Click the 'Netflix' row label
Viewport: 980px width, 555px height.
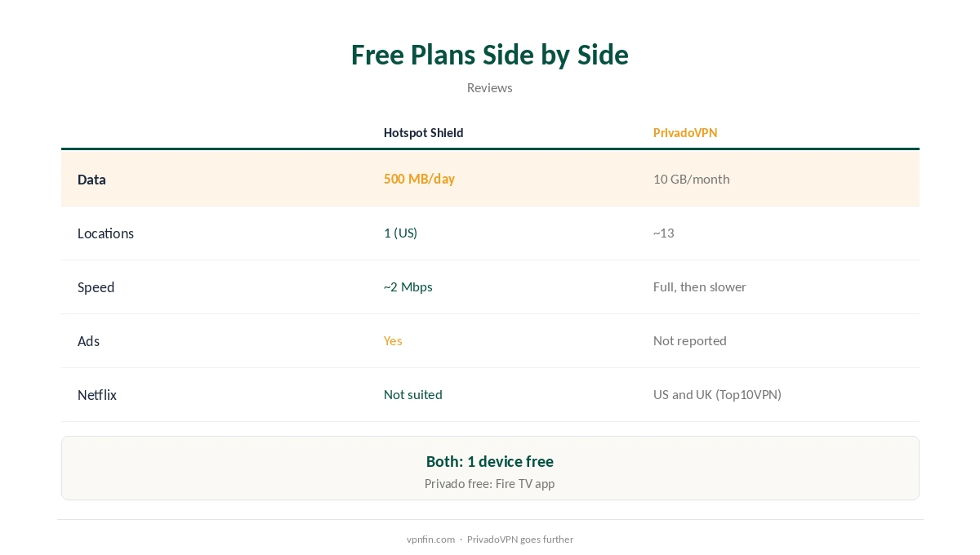click(x=97, y=395)
